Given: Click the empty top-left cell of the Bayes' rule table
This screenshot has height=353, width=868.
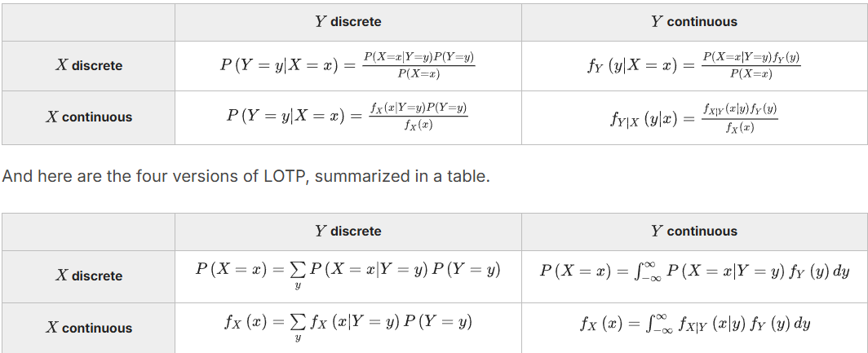Looking at the screenshot, I should pyautogui.click(x=88, y=22).
